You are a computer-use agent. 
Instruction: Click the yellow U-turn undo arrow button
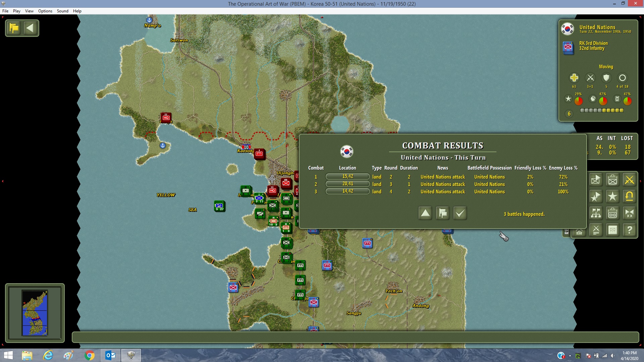coord(629,197)
